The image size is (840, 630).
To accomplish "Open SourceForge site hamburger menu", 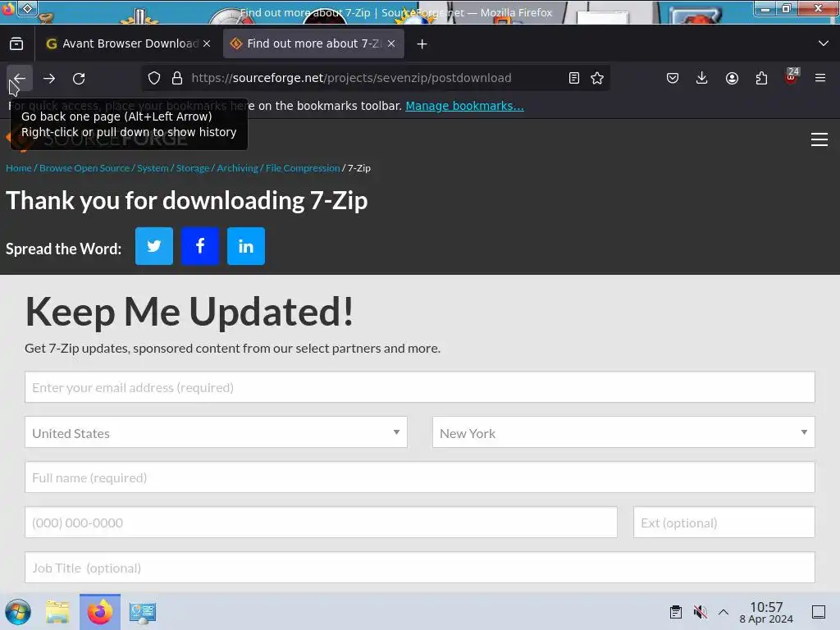I will click(819, 139).
